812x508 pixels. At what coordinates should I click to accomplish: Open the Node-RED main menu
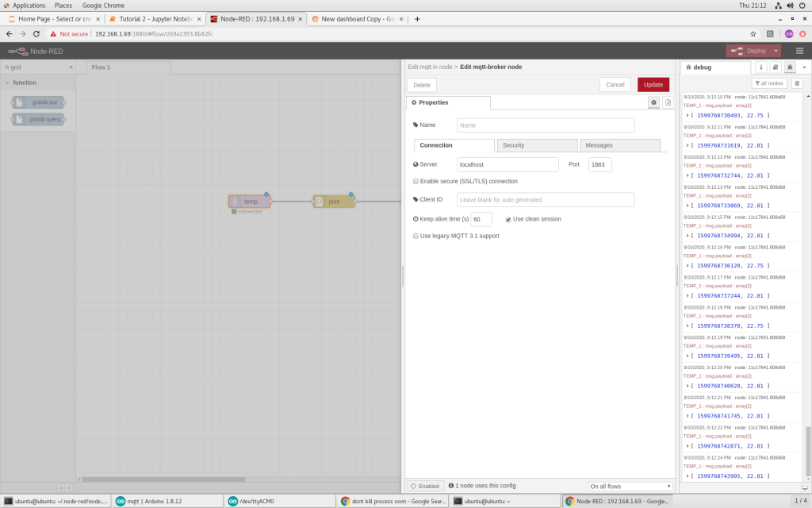(x=799, y=49)
